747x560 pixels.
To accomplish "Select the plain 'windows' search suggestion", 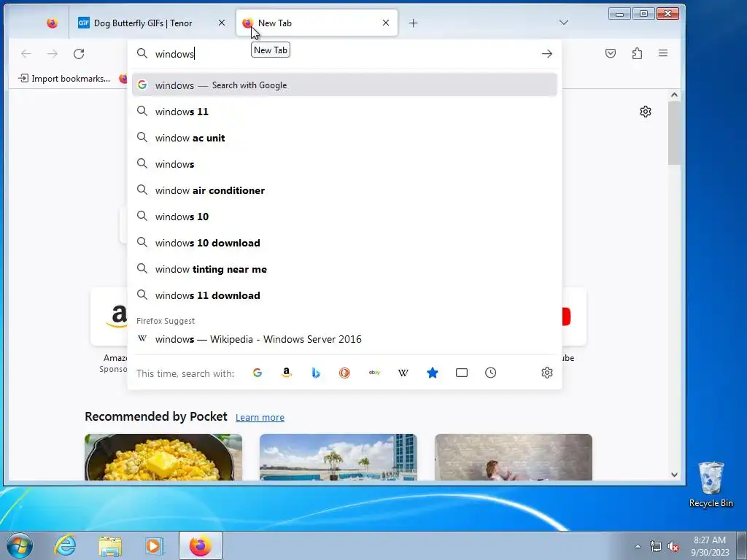I will 344,164.
